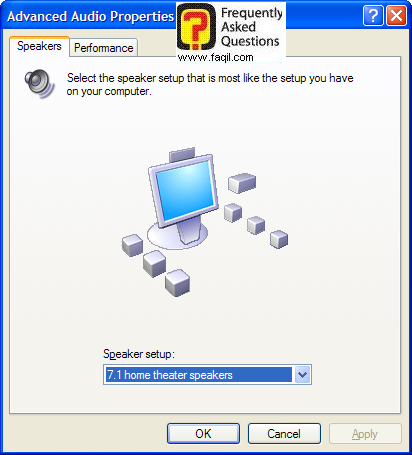Expand the Speaker setup dropdown arrow
This screenshot has height=455, width=412.
point(302,375)
